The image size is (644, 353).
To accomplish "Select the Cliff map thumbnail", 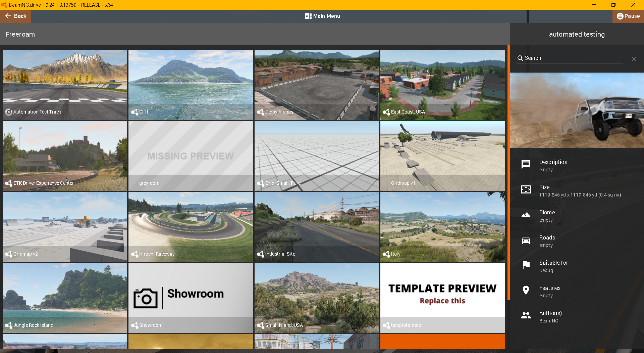I will pyautogui.click(x=191, y=85).
